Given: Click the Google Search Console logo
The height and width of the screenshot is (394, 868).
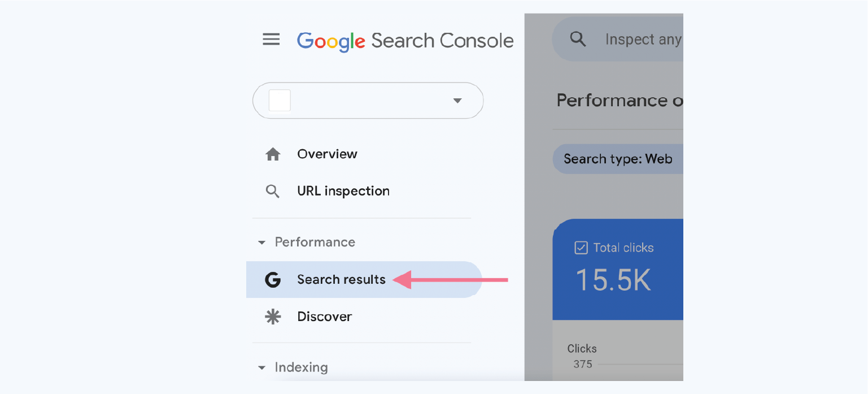Looking at the screenshot, I should pyautogui.click(x=405, y=41).
